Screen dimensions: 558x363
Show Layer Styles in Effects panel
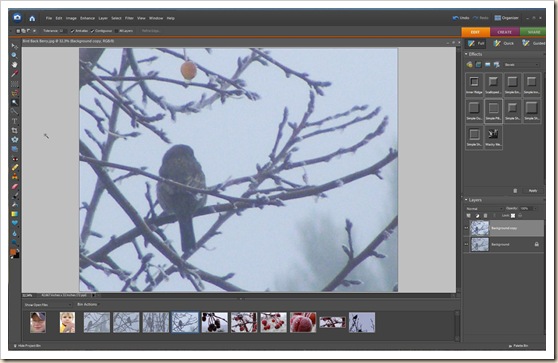tap(478, 64)
